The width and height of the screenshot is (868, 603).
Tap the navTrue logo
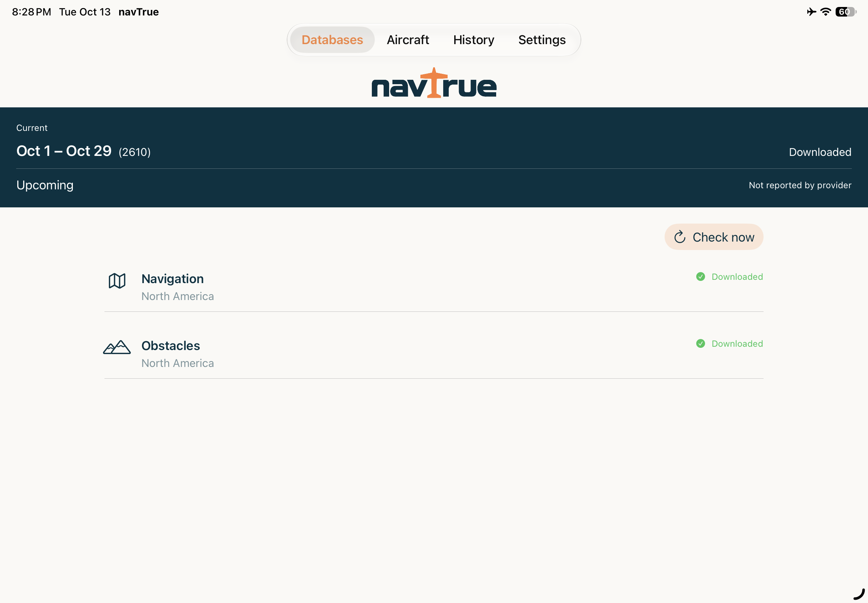click(434, 83)
